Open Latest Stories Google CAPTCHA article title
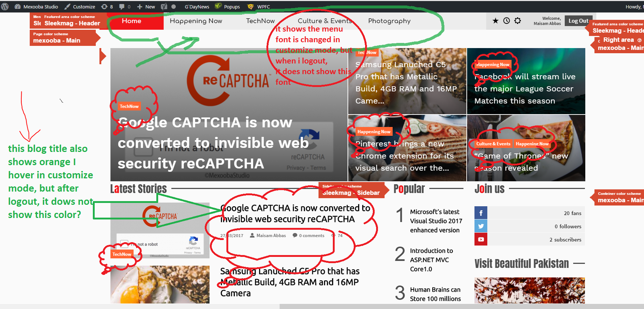 click(x=295, y=214)
